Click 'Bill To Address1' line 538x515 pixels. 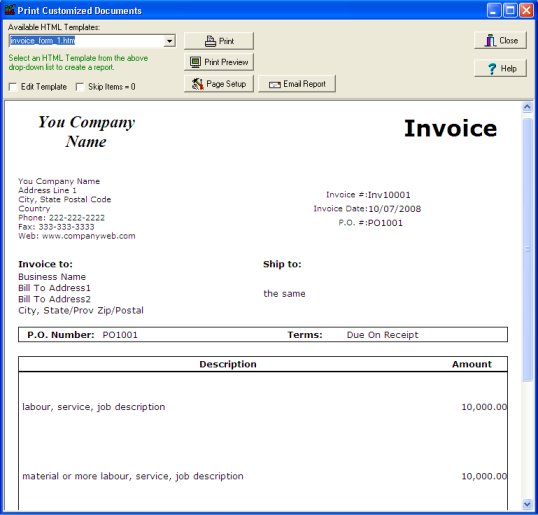pos(54,288)
